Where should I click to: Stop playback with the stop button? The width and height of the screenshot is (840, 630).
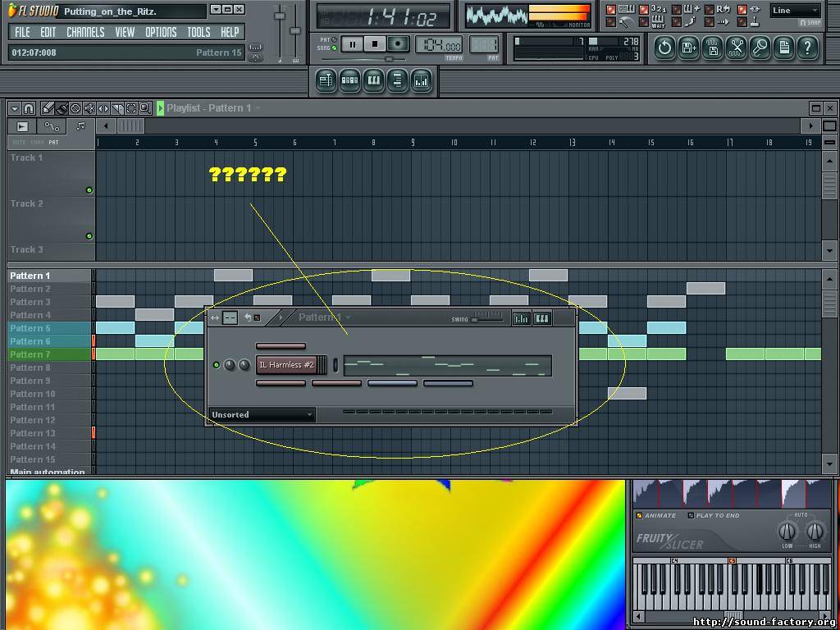pos(375,44)
